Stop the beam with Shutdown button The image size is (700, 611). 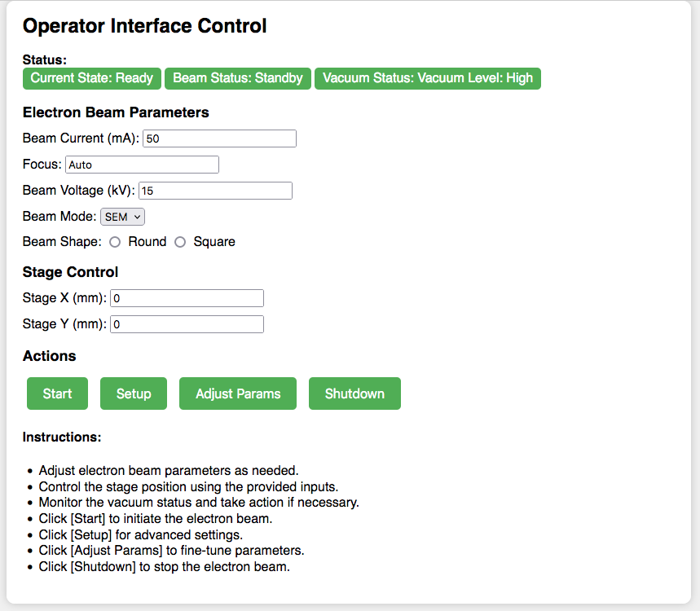click(354, 393)
